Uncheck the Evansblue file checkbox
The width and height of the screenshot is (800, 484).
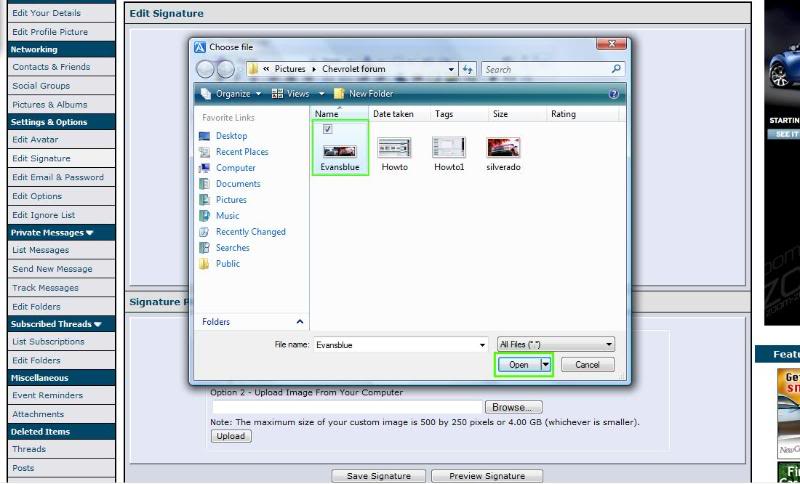click(328, 129)
